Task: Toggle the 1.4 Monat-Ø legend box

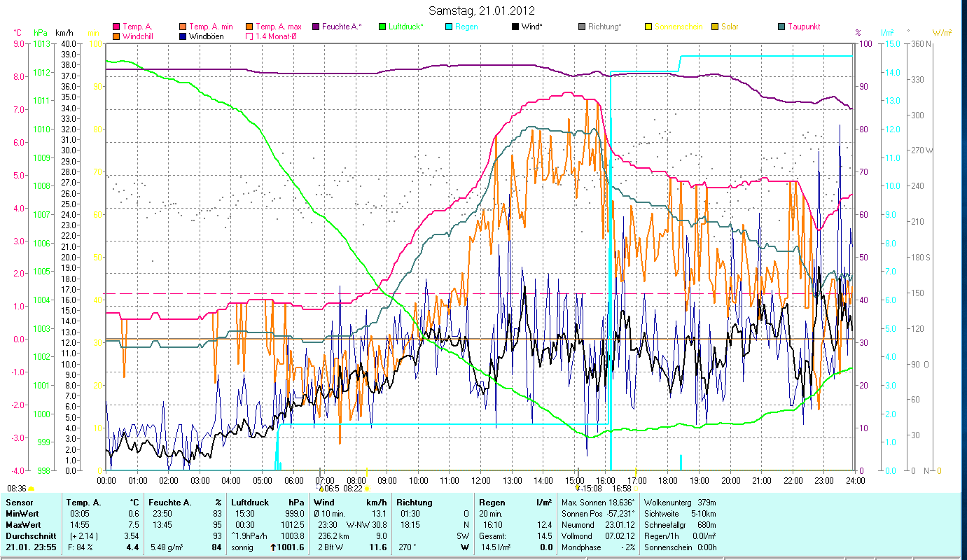Action: point(249,36)
